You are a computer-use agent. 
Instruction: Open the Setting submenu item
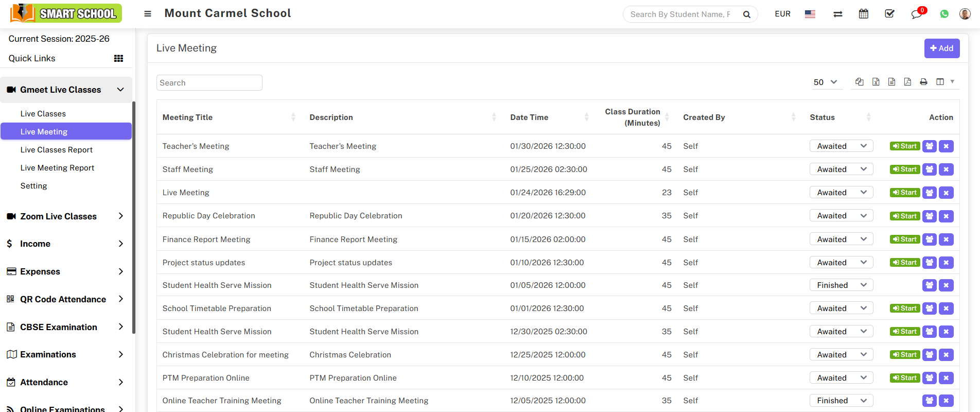[x=34, y=186]
